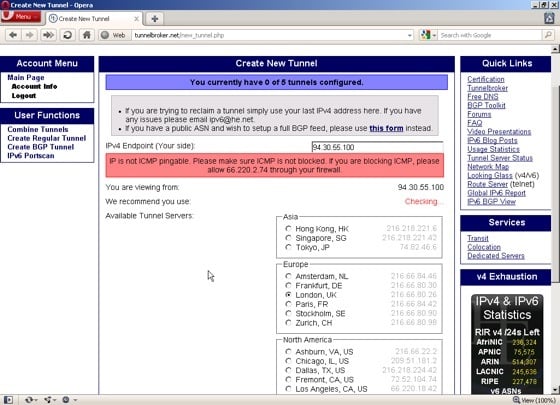
Task: Select Singapore, SG tunnel server
Action: (288, 238)
